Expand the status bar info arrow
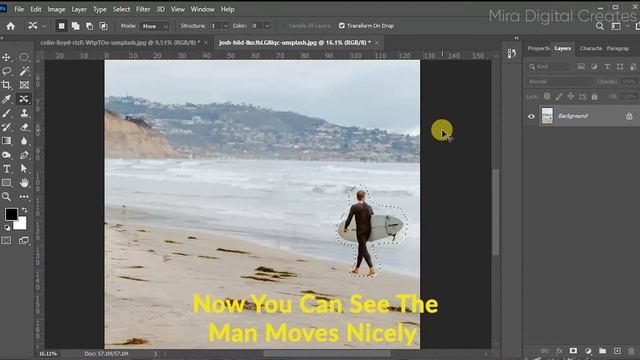Viewport: 640px width, 360px height. pos(155,353)
